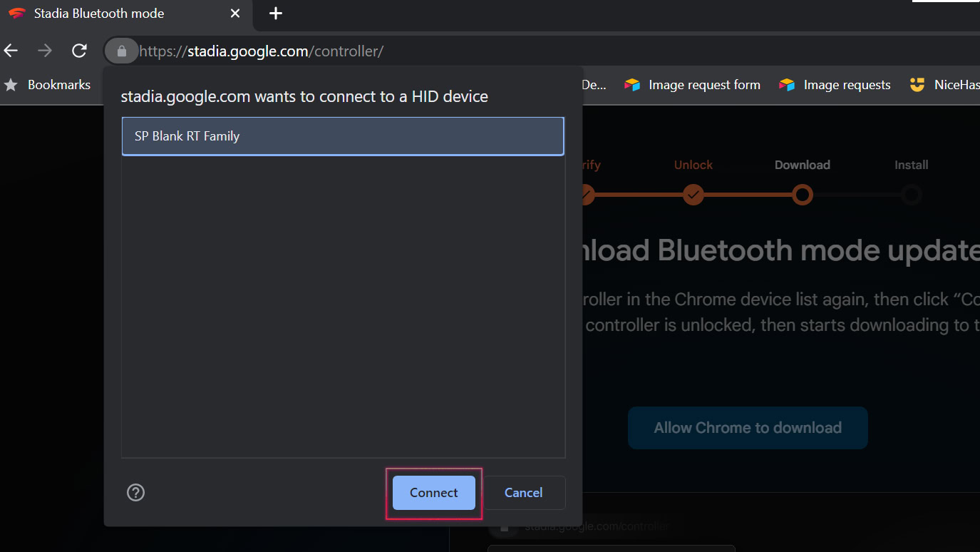
Task: Click the Download step circle
Action: (x=803, y=194)
